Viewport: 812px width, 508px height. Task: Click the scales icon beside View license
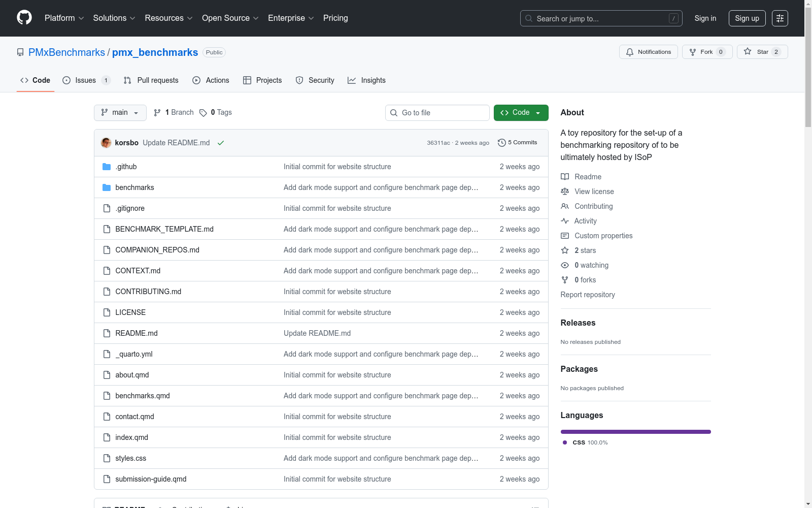(x=565, y=192)
